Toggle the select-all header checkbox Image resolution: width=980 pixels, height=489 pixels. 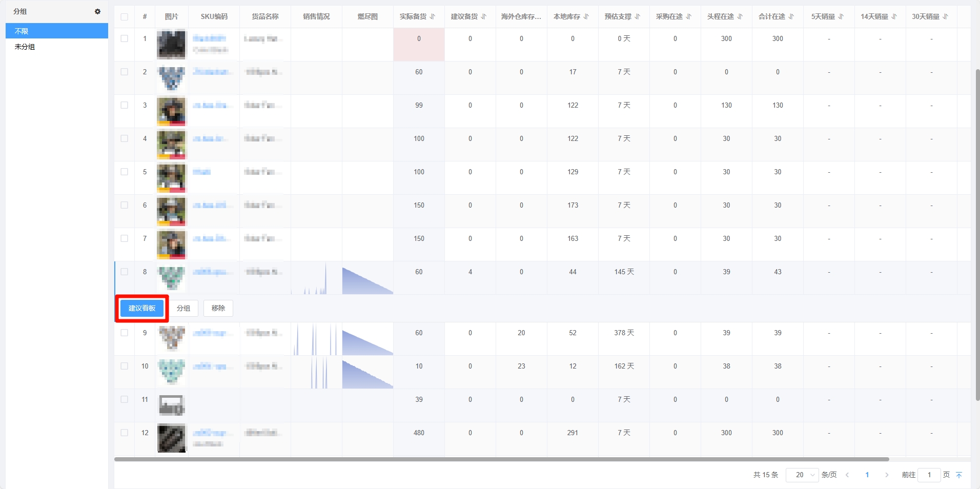pyautogui.click(x=125, y=17)
